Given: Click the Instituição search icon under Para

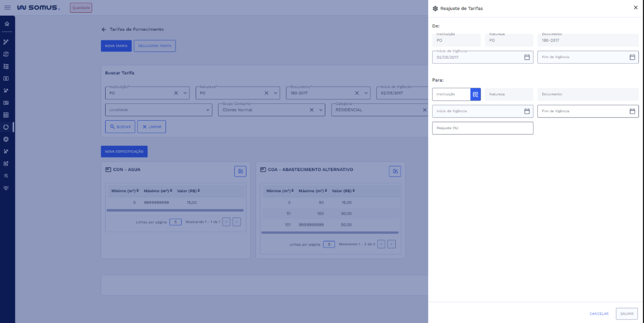Looking at the screenshot, I should [475, 94].
